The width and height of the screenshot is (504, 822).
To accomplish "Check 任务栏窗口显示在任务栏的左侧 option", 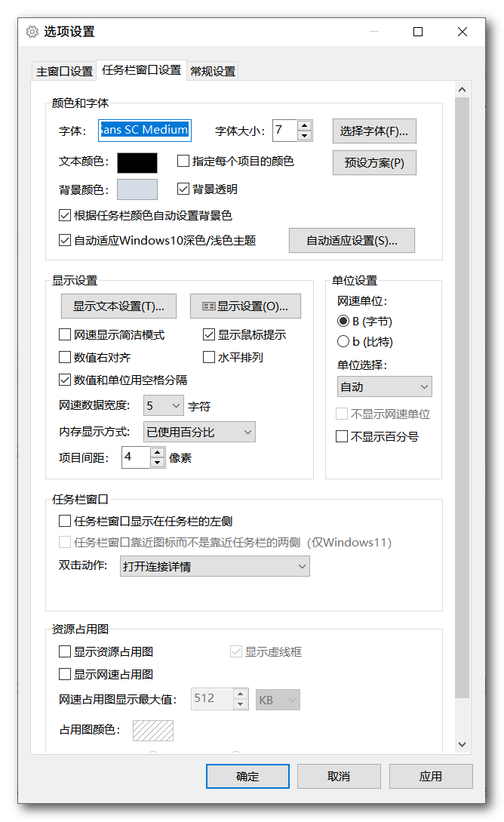I will coord(65,521).
